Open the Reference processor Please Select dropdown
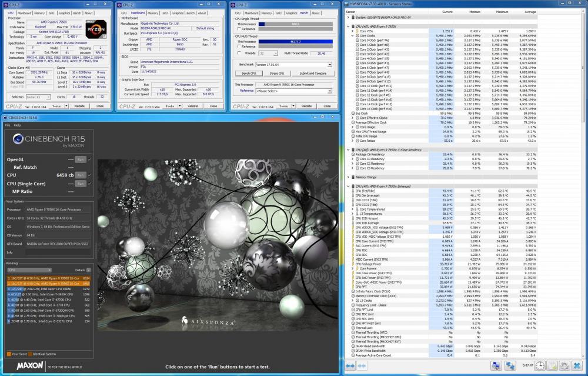The height and width of the screenshot is (376, 588). [330, 91]
